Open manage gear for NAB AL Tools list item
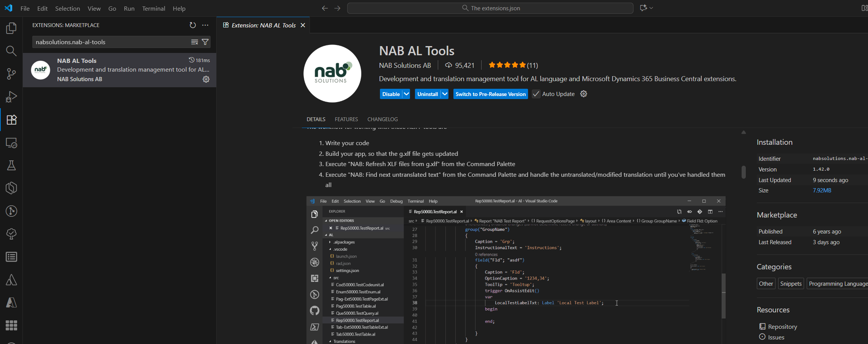 point(206,79)
